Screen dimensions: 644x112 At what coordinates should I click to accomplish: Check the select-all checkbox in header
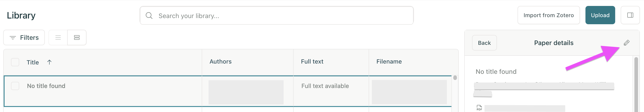(15, 62)
